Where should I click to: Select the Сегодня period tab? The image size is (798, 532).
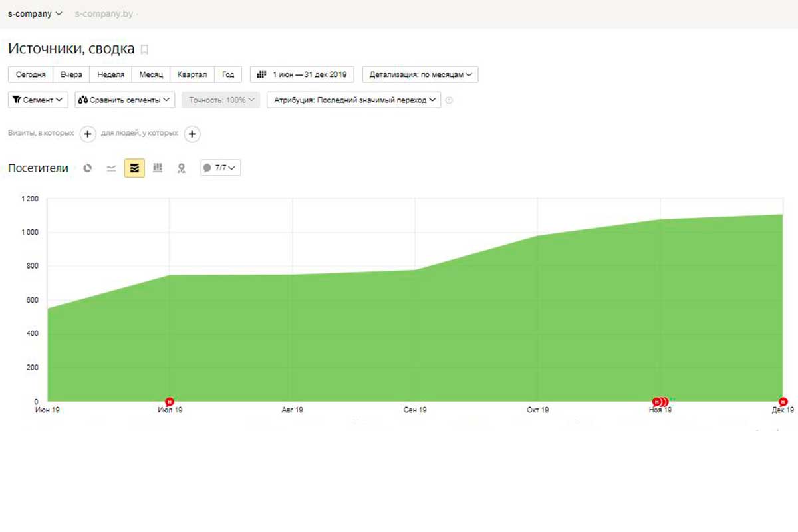[31, 74]
